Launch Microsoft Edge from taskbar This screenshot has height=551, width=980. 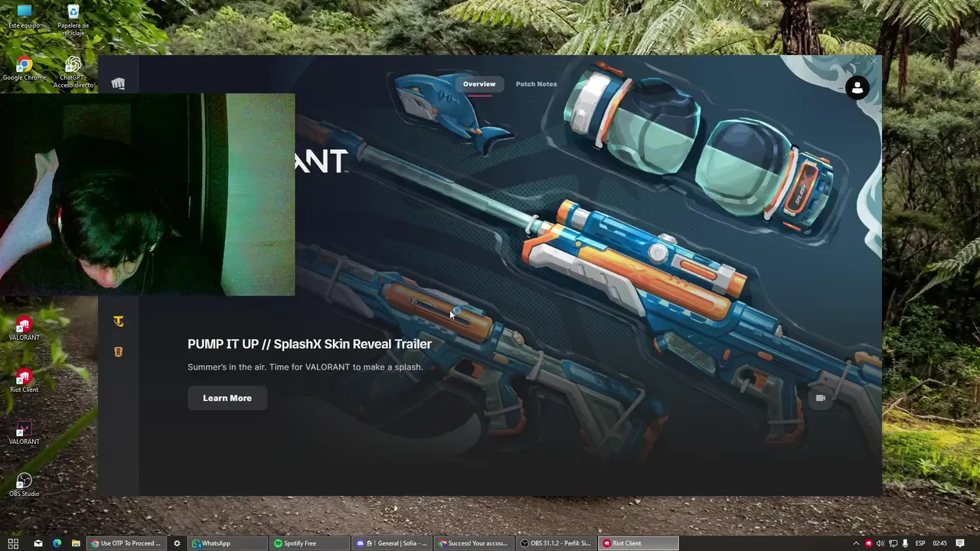click(57, 543)
